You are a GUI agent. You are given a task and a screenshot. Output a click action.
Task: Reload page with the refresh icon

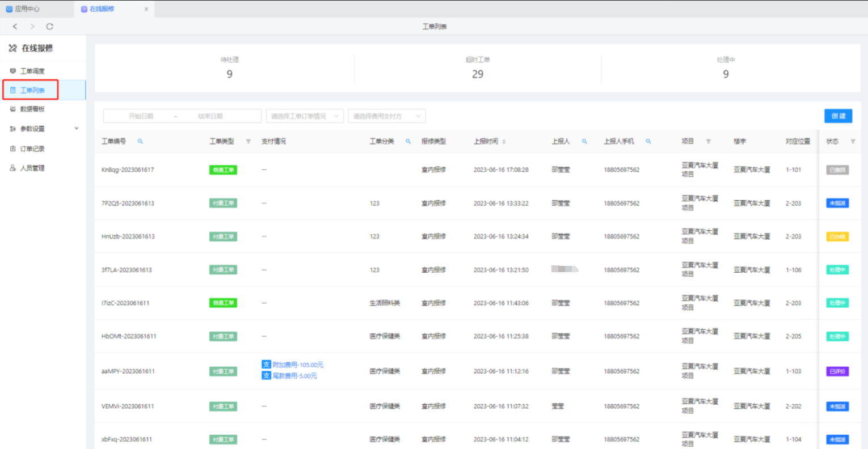(x=49, y=27)
